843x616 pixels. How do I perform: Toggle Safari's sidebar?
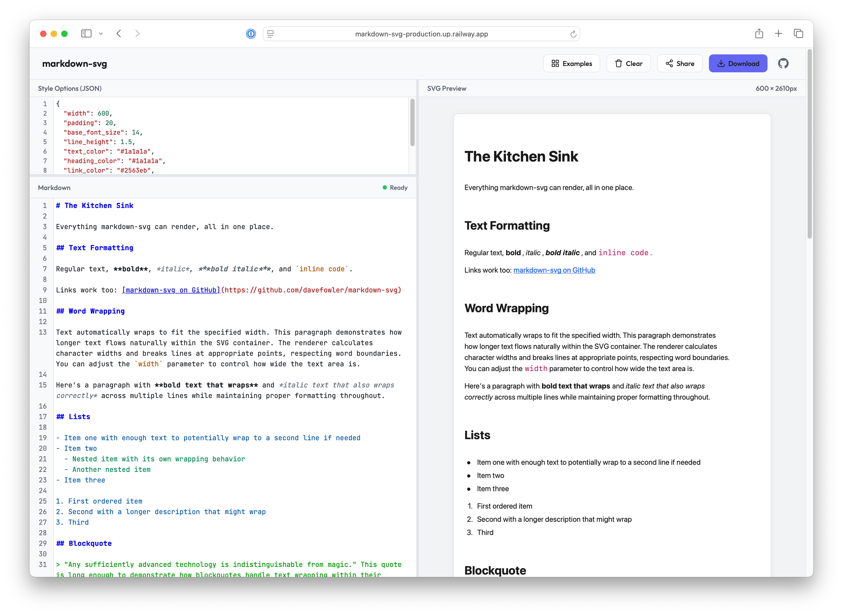point(86,34)
